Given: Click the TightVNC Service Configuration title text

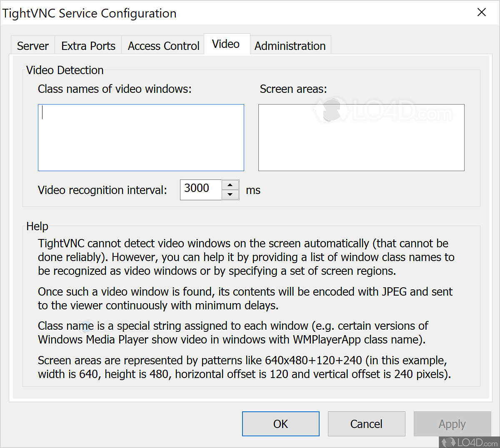Looking at the screenshot, I should click(90, 13).
